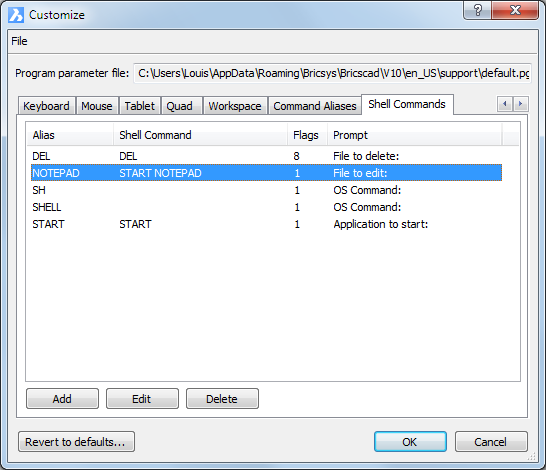Open the Tablet tab
Image resolution: width=546 pixels, height=470 pixels.
tap(140, 106)
